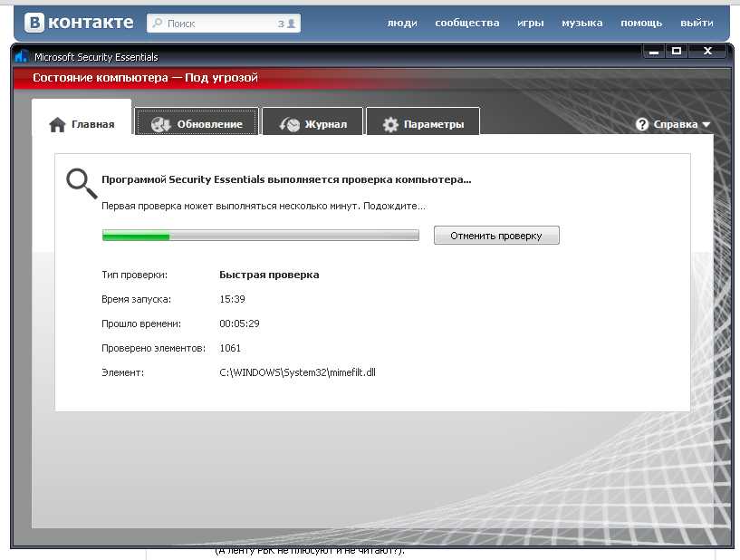740x560 pixels.
Task: Open the музыка link in VK header
Action: click(x=581, y=23)
